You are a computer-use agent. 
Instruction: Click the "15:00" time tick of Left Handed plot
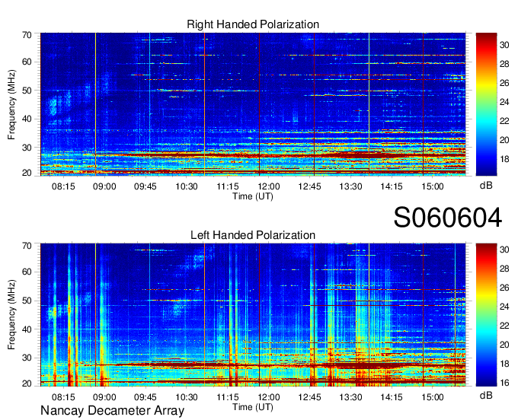[x=433, y=397]
